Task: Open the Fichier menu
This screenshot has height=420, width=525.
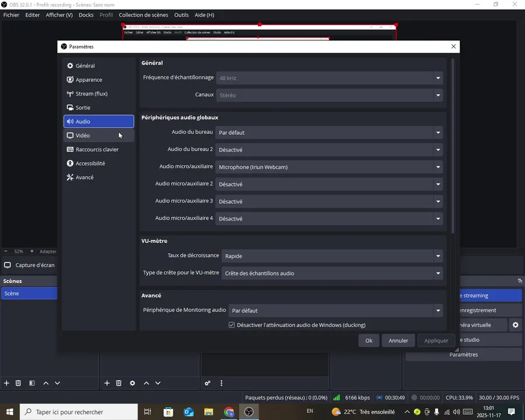Action: pyautogui.click(x=11, y=15)
